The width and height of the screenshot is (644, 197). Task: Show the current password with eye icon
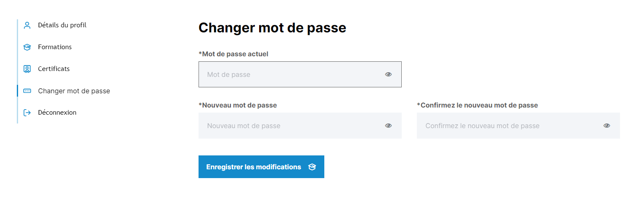tap(388, 74)
